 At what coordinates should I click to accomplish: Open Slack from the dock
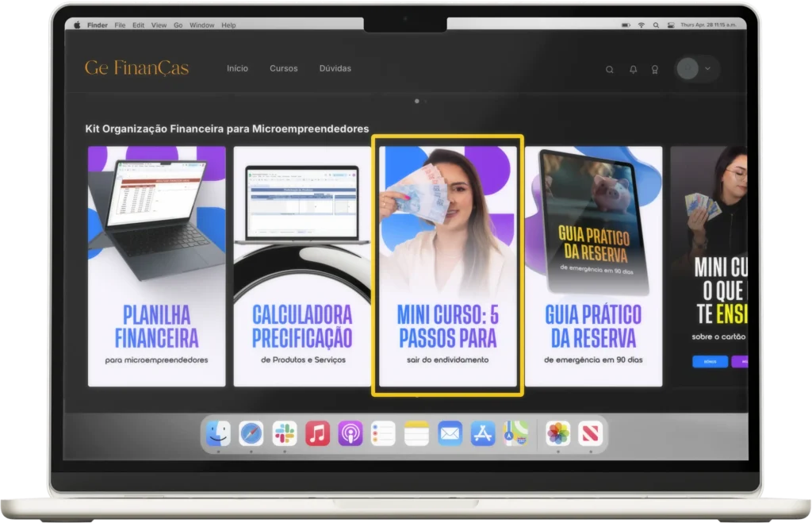click(x=285, y=433)
